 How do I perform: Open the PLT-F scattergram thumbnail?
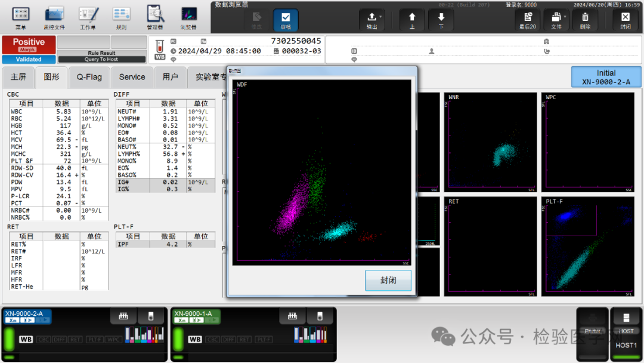(588, 247)
